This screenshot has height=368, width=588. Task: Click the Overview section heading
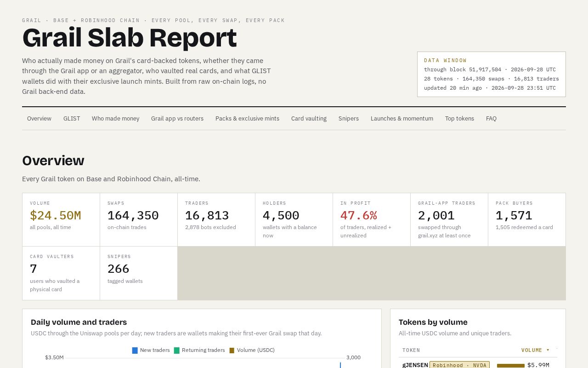[x=53, y=161]
